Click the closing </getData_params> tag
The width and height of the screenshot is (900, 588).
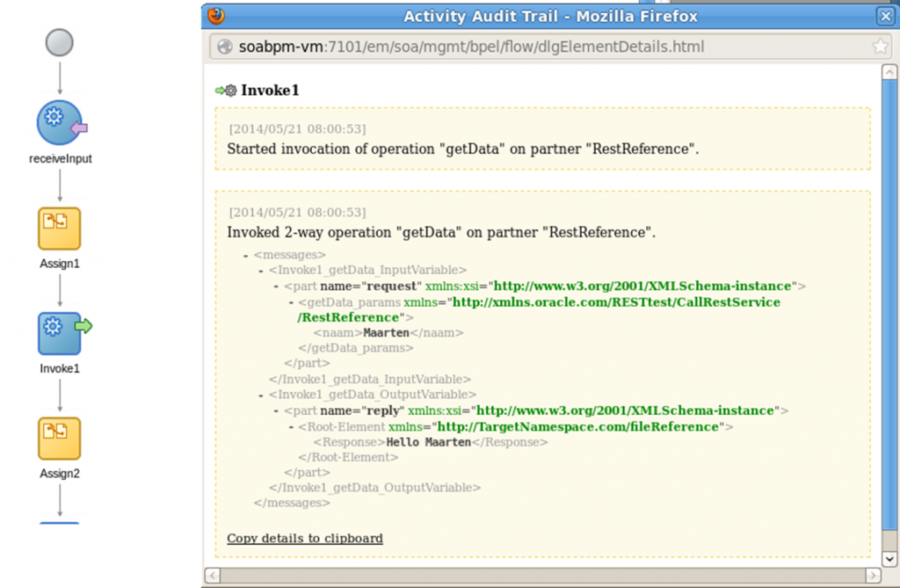pos(356,348)
